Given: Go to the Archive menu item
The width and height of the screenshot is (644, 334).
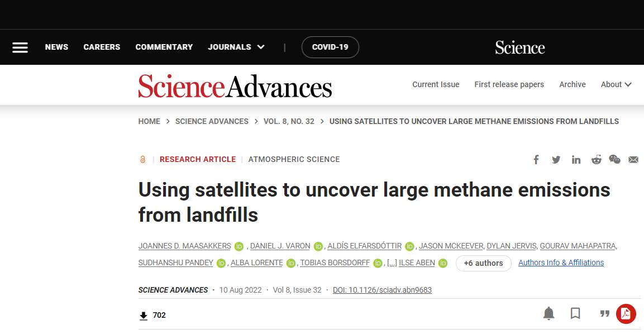Looking at the screenshot, I should [x=573, y=85].
